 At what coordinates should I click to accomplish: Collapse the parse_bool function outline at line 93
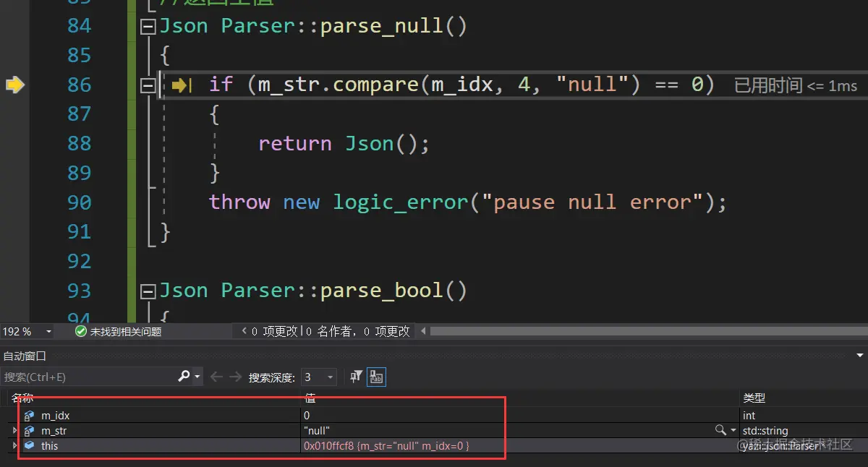point(148,292)
